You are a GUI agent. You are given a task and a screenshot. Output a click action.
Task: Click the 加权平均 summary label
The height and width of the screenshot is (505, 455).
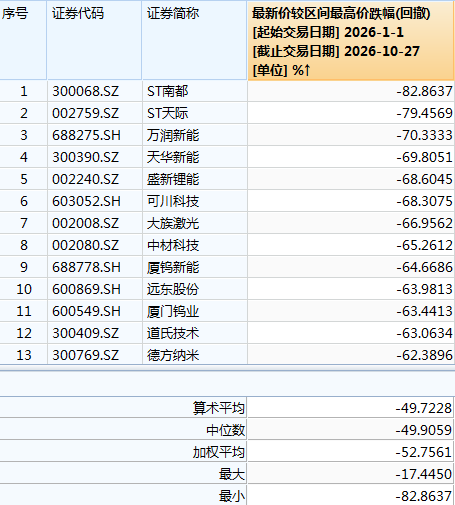(219, 452)
